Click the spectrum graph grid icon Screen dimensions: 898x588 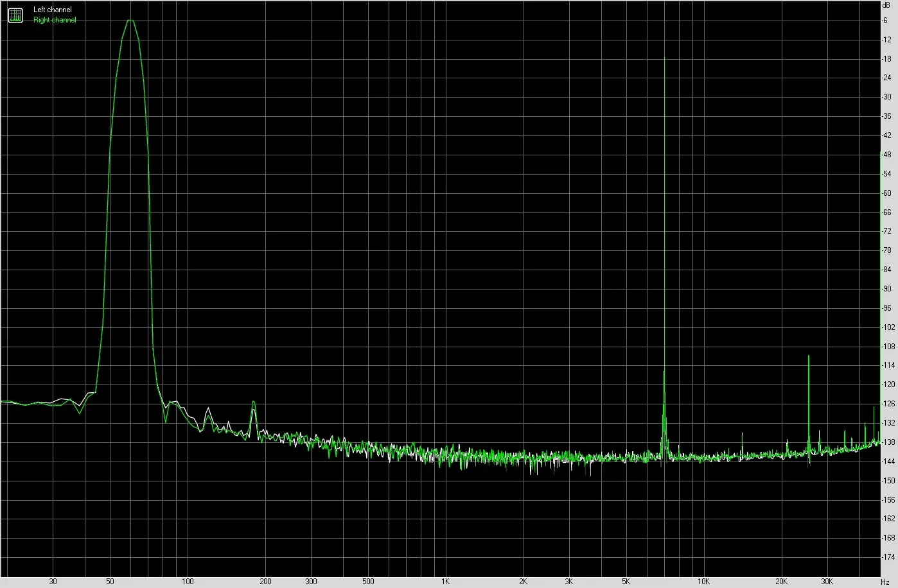pyautogui.click(x=15, y=15)
